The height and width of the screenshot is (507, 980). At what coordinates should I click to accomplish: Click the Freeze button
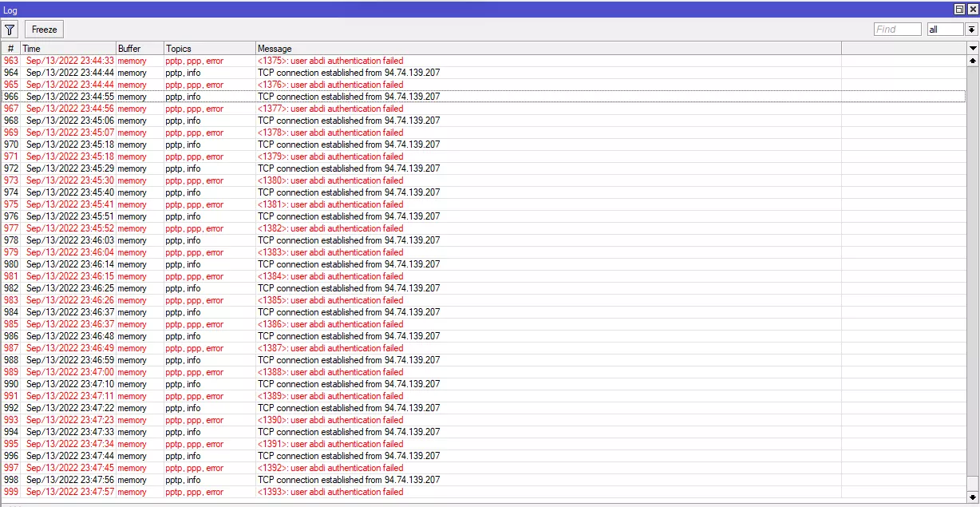(44, 30)
